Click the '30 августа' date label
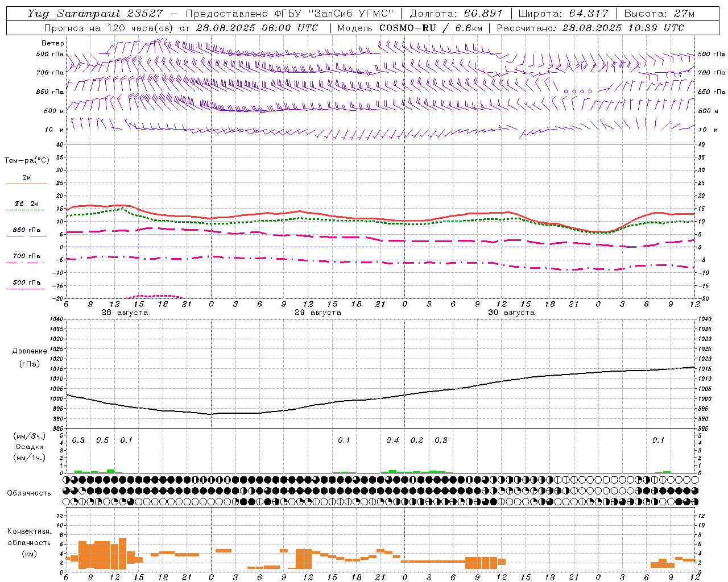 tap(511, 313)
